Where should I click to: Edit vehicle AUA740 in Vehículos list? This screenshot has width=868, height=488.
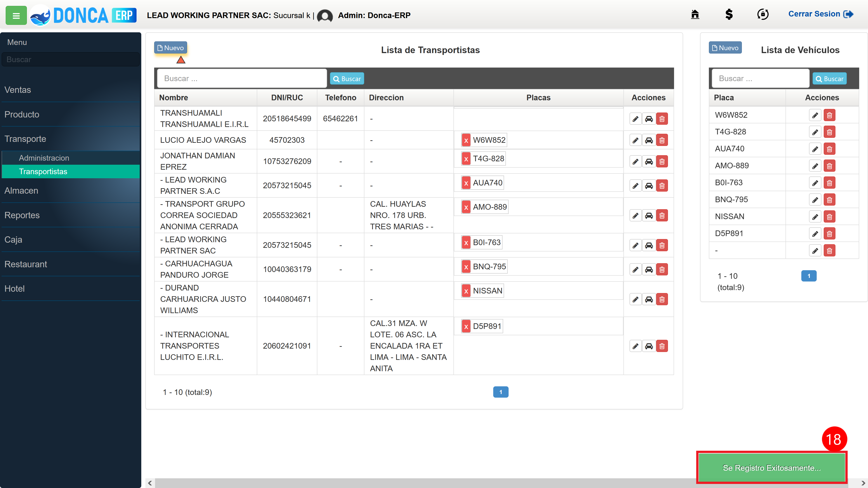coord(815,149)
